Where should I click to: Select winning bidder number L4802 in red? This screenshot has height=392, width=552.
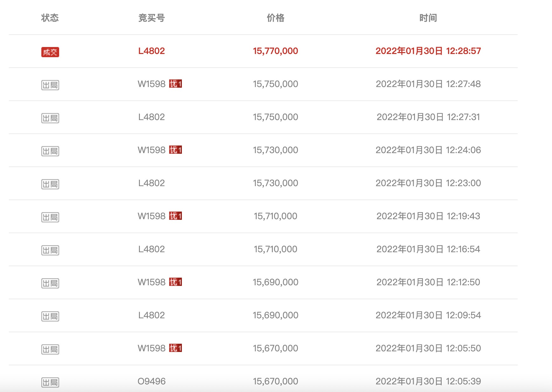click(151, 51)
